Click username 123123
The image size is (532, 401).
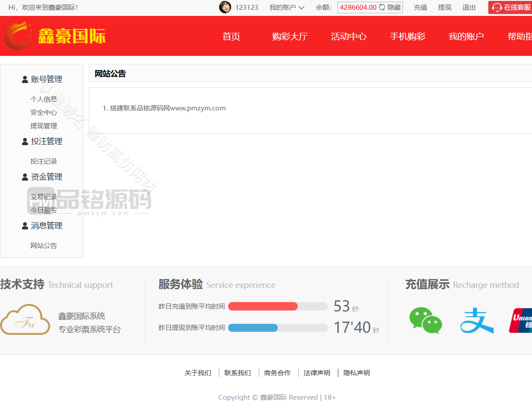click(x=247, y=8)
